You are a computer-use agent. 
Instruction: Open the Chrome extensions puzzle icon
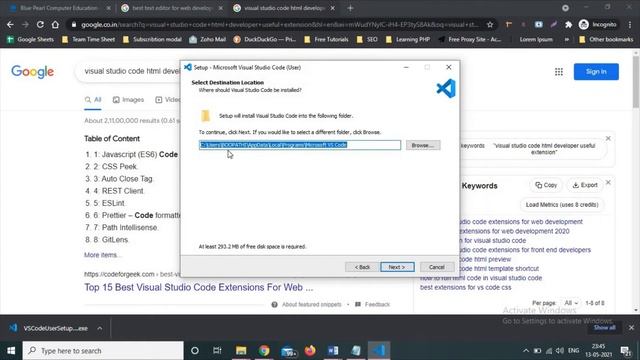click(x=569, y=24)
